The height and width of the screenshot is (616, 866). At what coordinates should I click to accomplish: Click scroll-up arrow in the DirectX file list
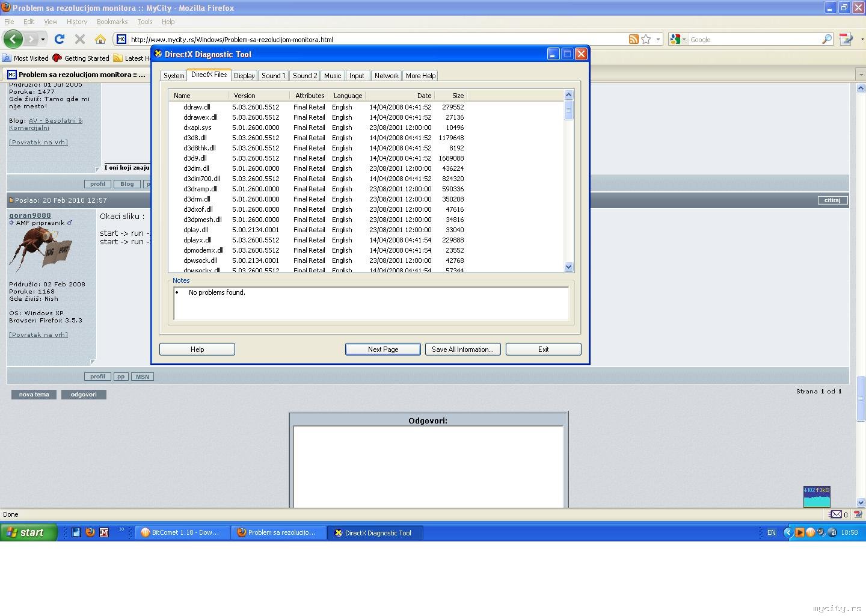point(569,95)
